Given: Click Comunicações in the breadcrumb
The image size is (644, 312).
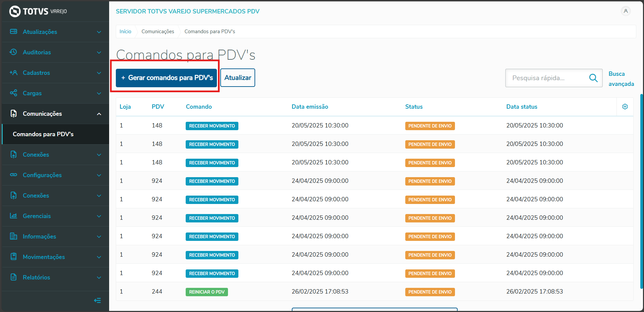Looking at the screenshot, I should pyautogui.click(x=158, y=32).
